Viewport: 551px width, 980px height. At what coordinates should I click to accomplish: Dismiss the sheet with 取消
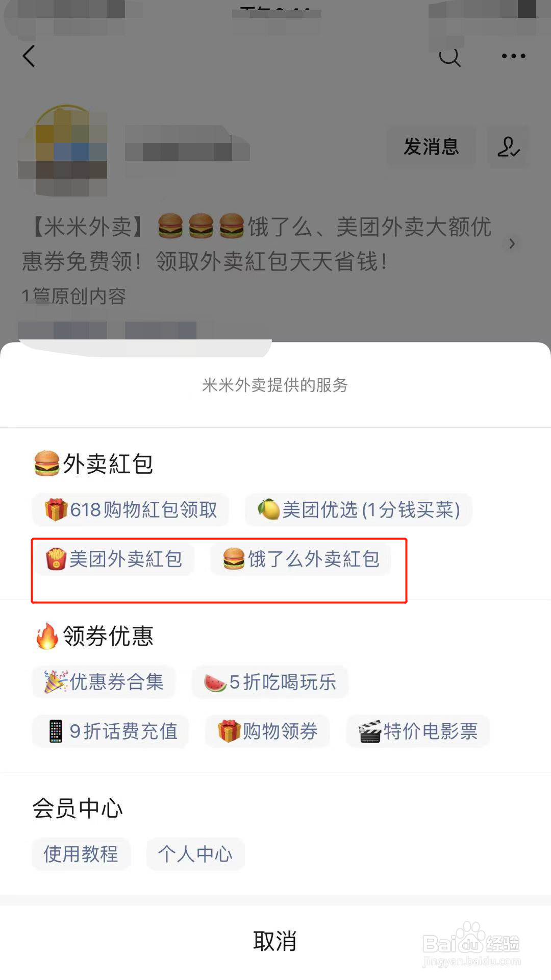[275, 941]
